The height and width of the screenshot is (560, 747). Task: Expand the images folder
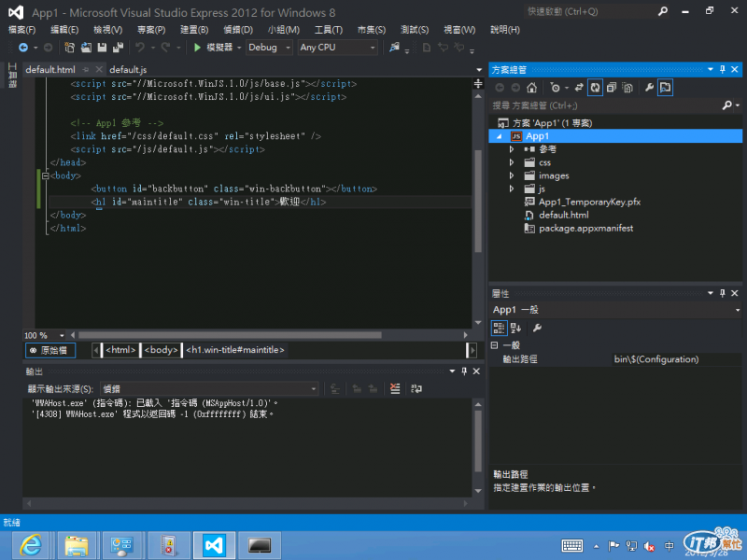[512, 175]
